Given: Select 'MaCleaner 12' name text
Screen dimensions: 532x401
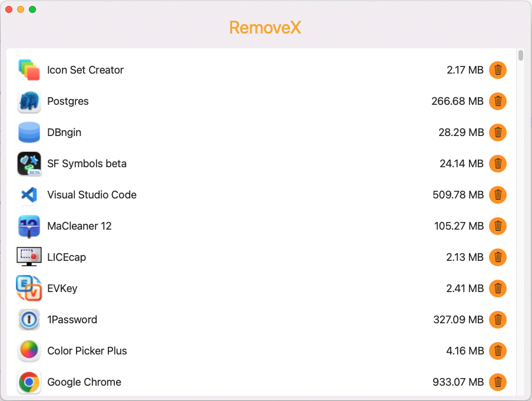Looking at the screenshot, I should (x=80, y=226).
